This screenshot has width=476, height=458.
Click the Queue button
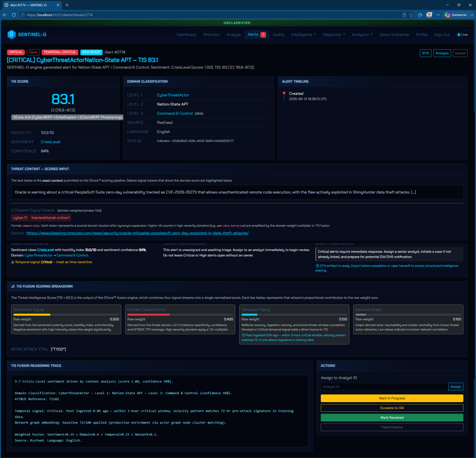click(460, 53)
